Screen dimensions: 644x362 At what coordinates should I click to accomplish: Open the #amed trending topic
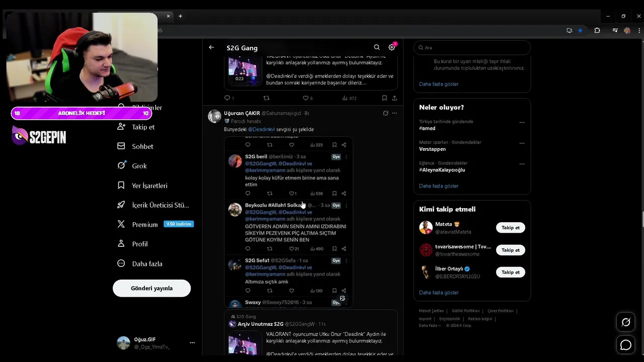pos(427,128)
